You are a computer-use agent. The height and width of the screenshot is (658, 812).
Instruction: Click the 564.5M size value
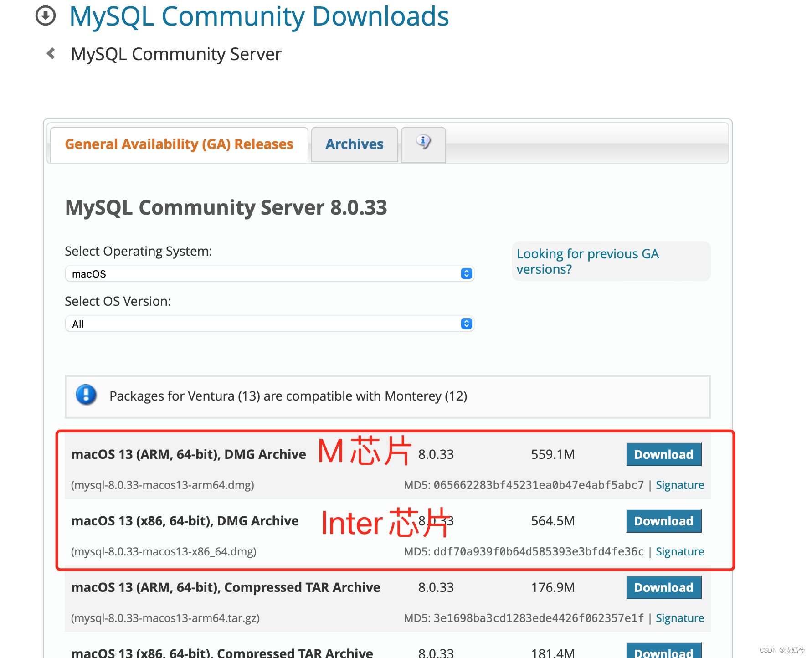coord(553,521)
